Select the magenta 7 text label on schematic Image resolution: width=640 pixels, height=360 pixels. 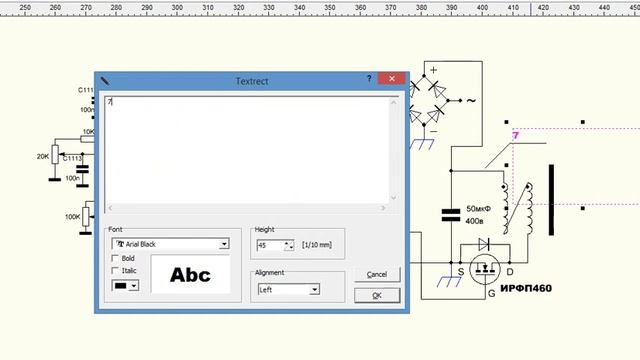point(516,136)
